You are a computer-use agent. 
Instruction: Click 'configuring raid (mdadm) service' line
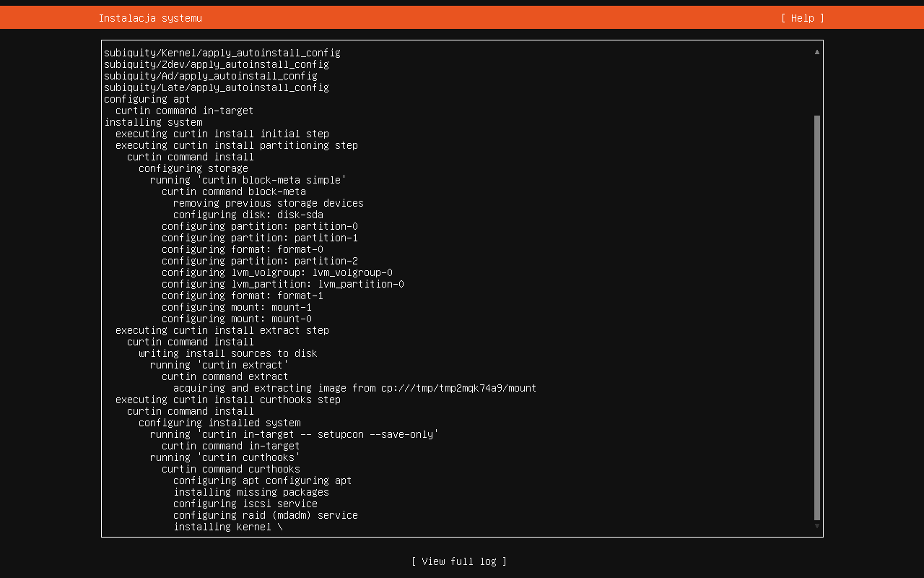pos(266,515)
